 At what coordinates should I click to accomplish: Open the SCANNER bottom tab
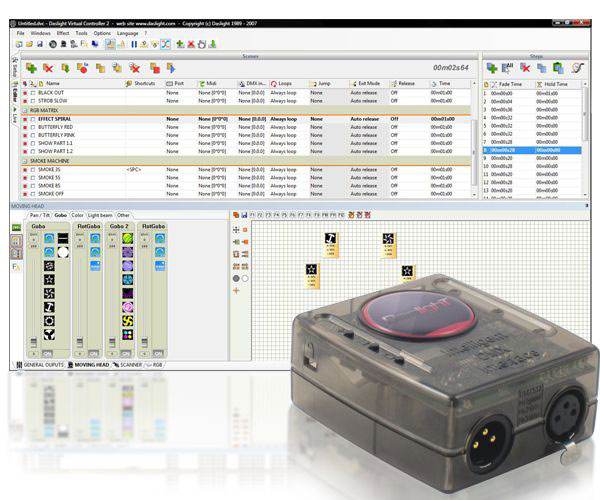click(x=127, y=365)
